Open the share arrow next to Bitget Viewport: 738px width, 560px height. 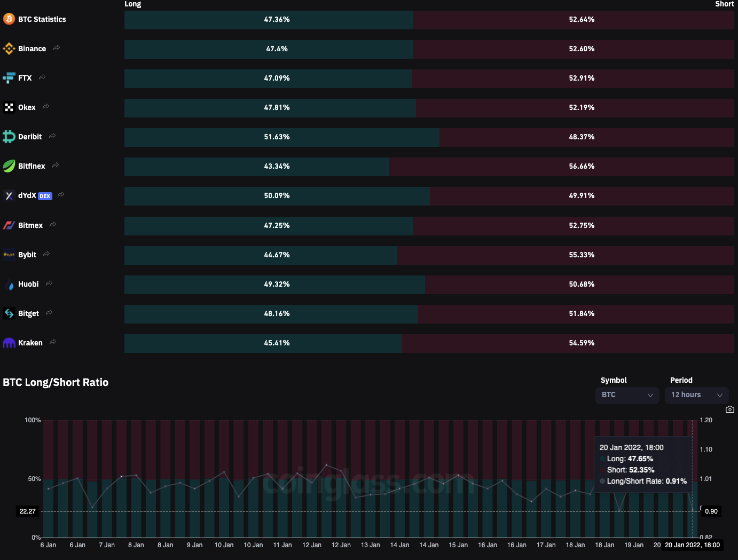click(x=49, y=313)
